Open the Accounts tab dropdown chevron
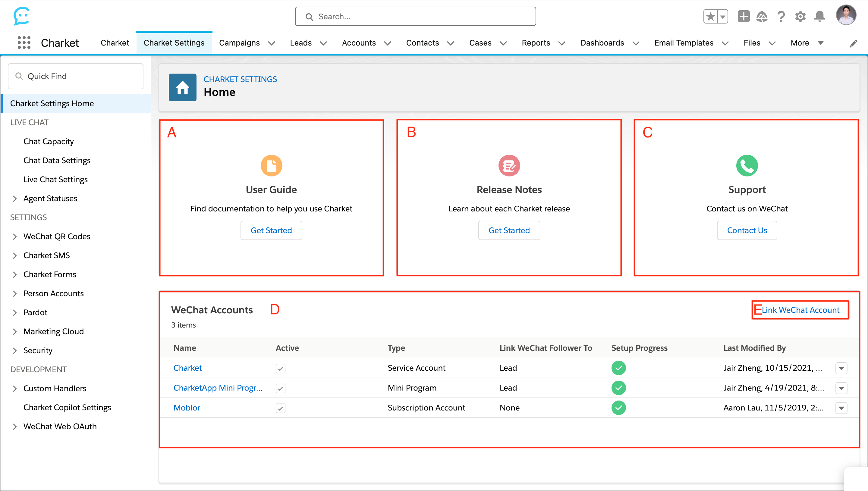The width and height of the screenshot is (868, 491). (x=388, y=43)
